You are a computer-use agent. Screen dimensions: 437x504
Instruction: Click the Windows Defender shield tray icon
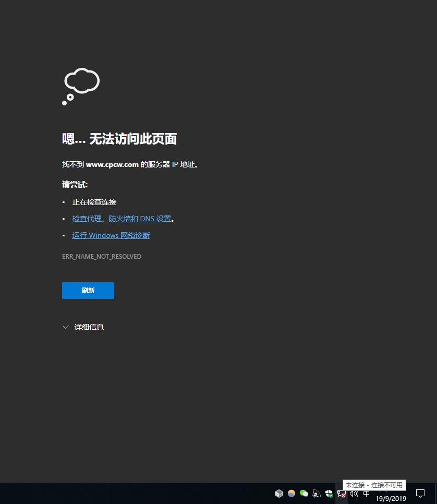(x=329, y=493)
